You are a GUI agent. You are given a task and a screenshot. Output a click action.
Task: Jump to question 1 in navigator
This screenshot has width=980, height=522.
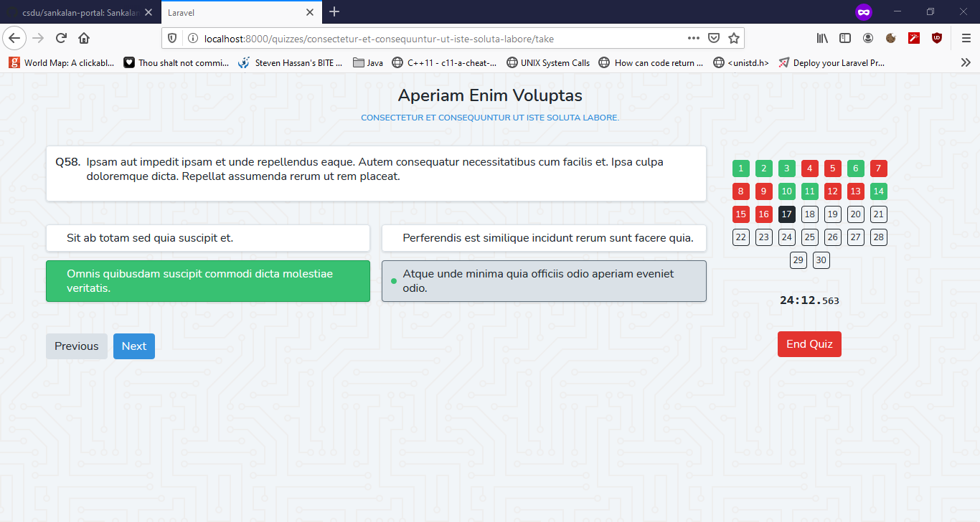tap(741, 169)
